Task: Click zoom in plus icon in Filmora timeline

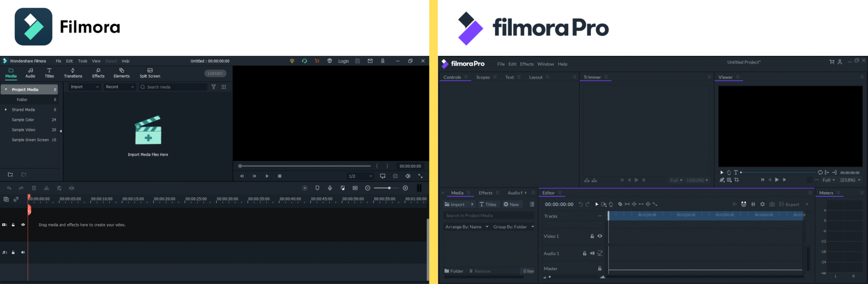Action: coord(405,188)
